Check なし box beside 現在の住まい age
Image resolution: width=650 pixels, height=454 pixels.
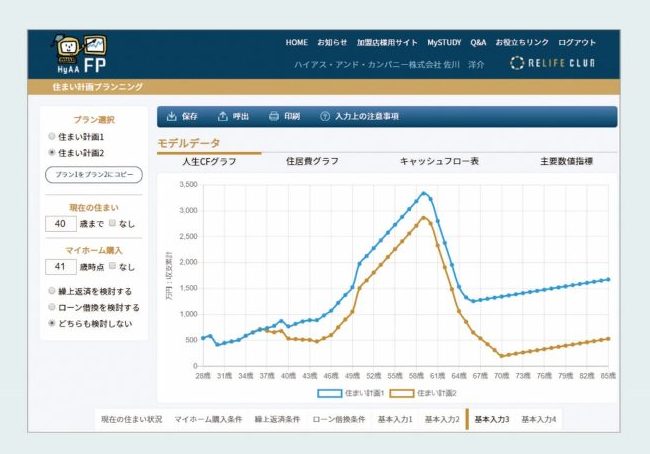(112, 224)
